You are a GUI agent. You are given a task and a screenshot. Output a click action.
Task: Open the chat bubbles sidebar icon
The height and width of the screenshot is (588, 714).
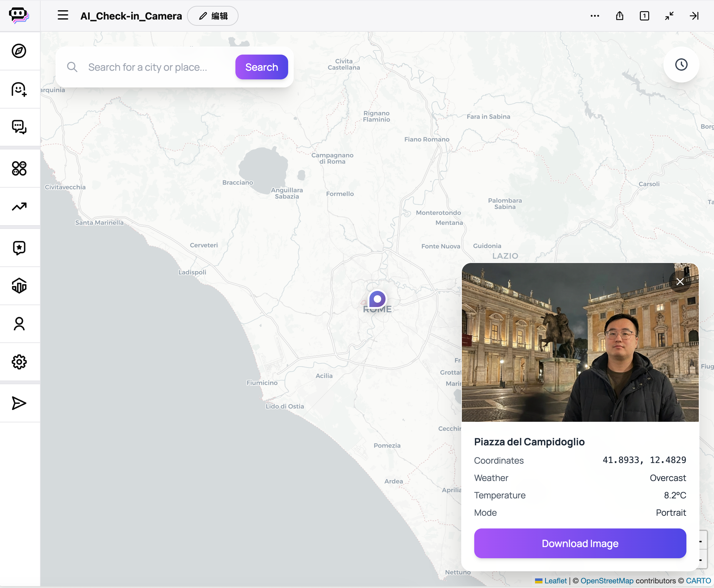(19, 127)
